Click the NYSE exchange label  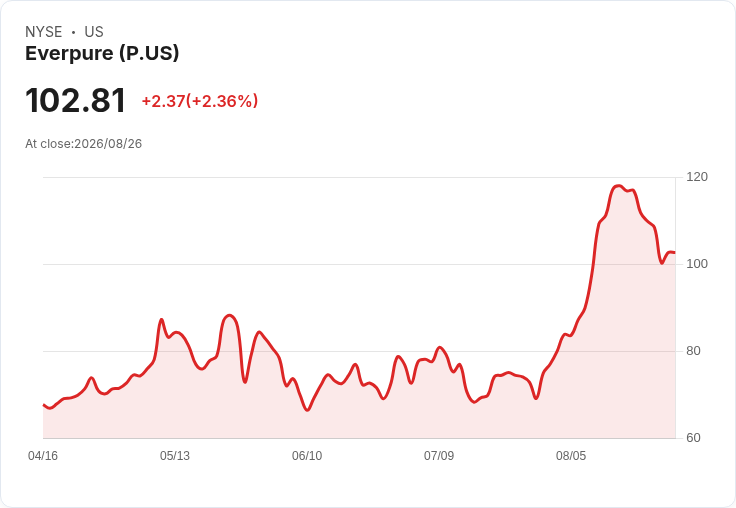[44, 32]
